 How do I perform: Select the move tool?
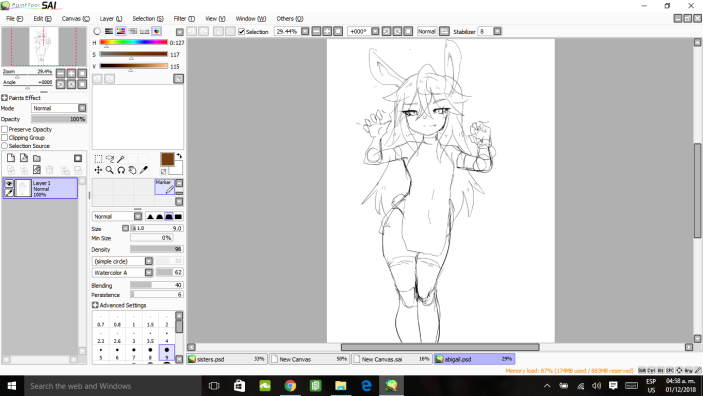98,170
